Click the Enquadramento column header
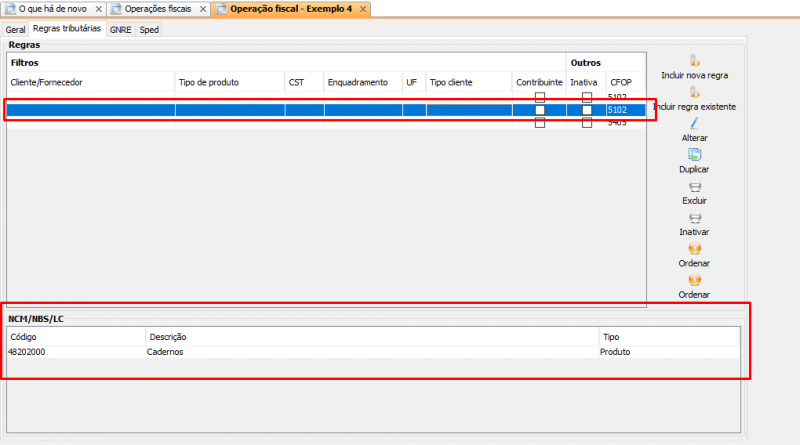 tap(357, 82)
